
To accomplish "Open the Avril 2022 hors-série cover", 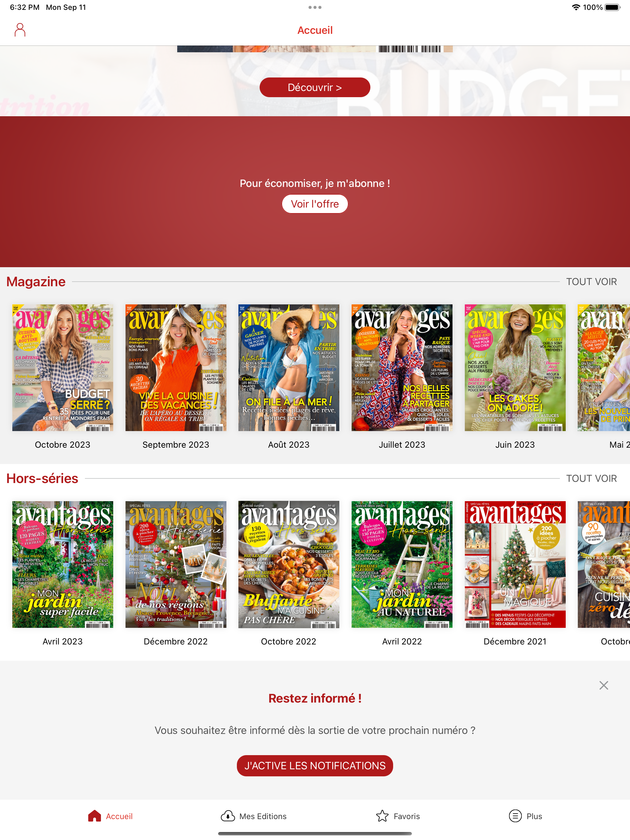I will click(402, 564).
